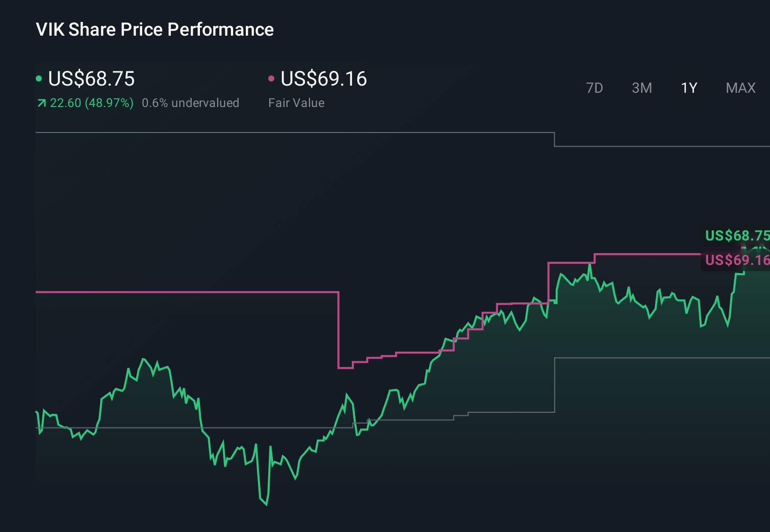
Task: Click the pink Fair Value legend dot
Action: (x=271, y=78)
